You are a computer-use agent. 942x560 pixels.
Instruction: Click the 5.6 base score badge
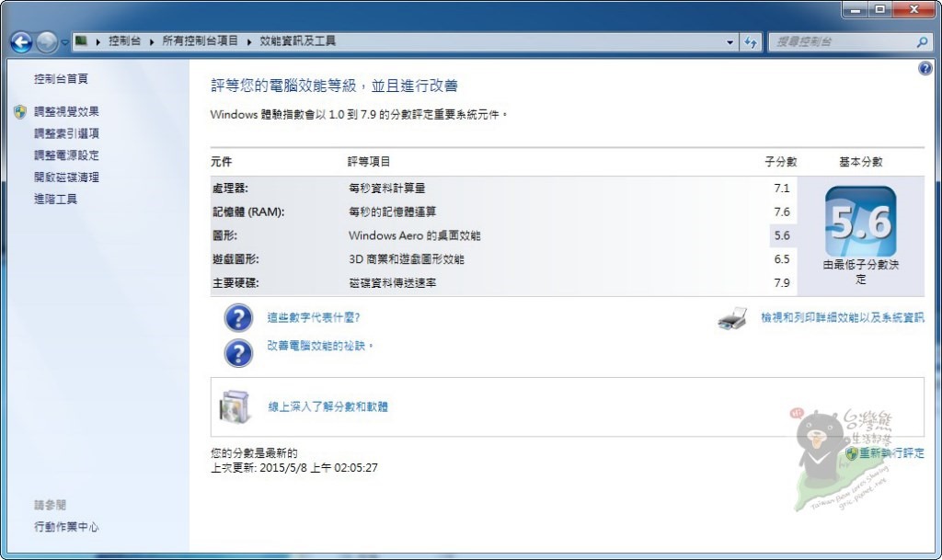pos(861,223)
